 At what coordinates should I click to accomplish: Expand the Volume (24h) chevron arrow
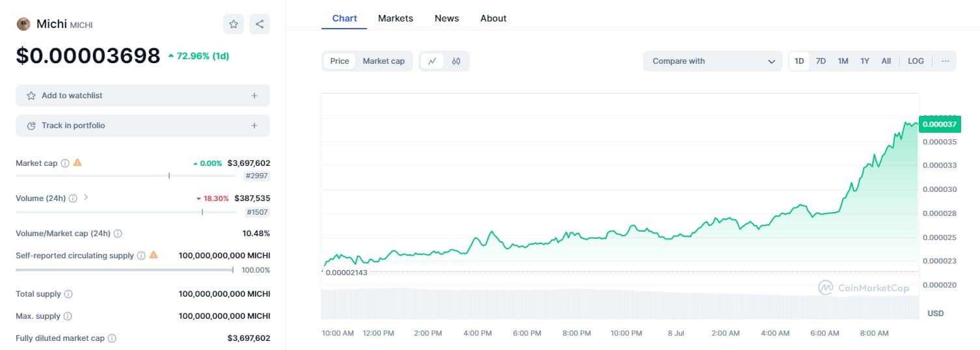click(x=86, y=198)
